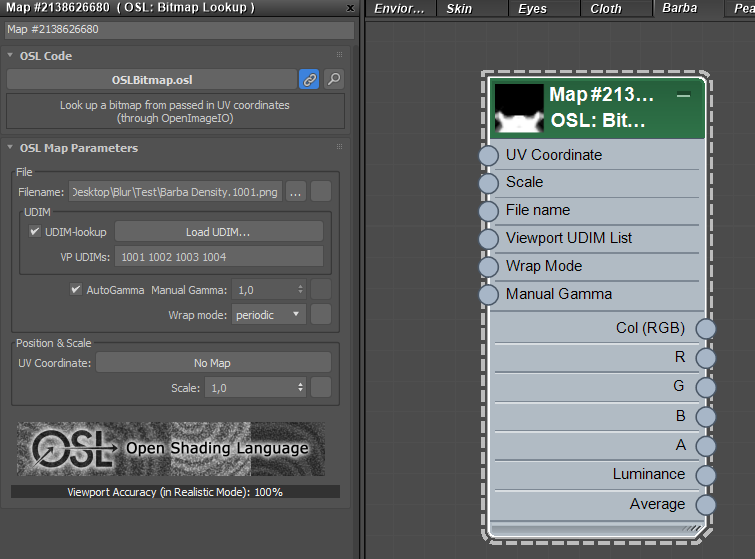Screen dimensions: 755x559
Task: Open the Wrap mode periodic dropdown
Action: [x=268, y=315]
